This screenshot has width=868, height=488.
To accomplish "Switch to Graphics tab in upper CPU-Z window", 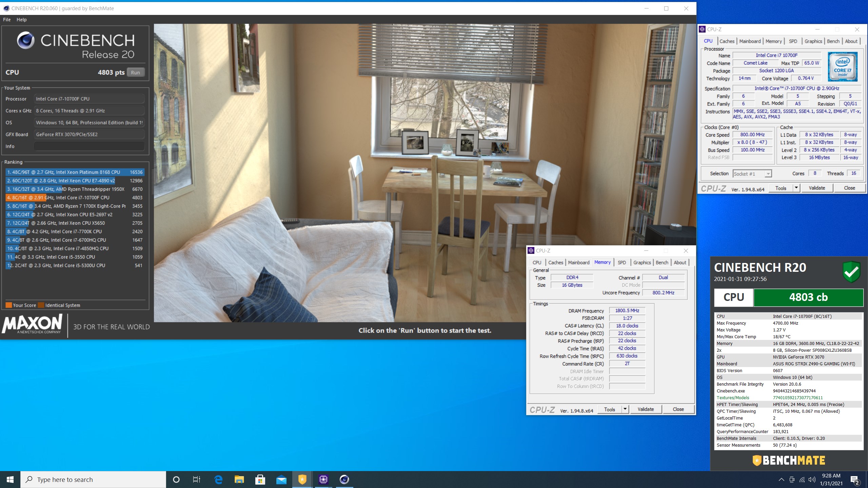I will pyautogui.click(x=813, y=41).
